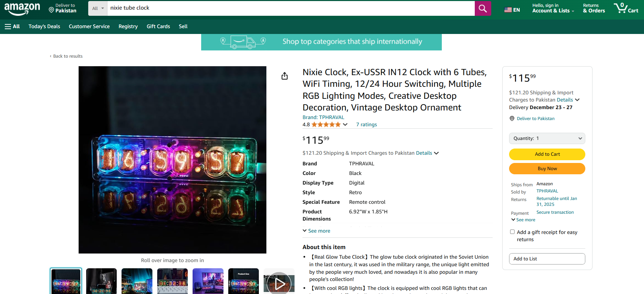
Task: Expand rating breakdown chevron next to stars
Action: coord(345,125)
